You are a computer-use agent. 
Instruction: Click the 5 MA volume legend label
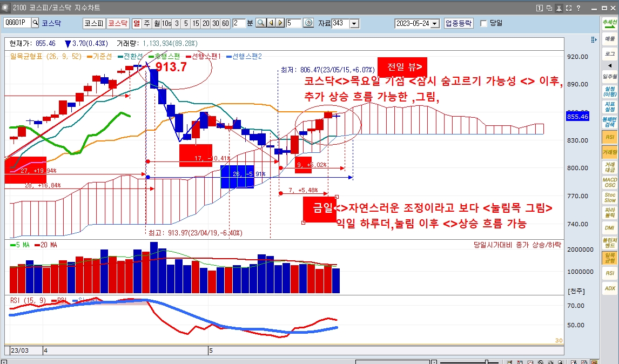[20, 245]
